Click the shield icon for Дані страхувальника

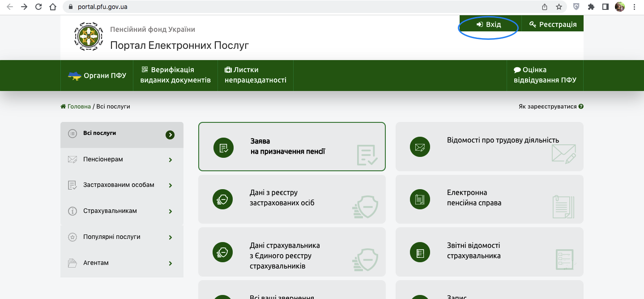click(x=223, y=252)
